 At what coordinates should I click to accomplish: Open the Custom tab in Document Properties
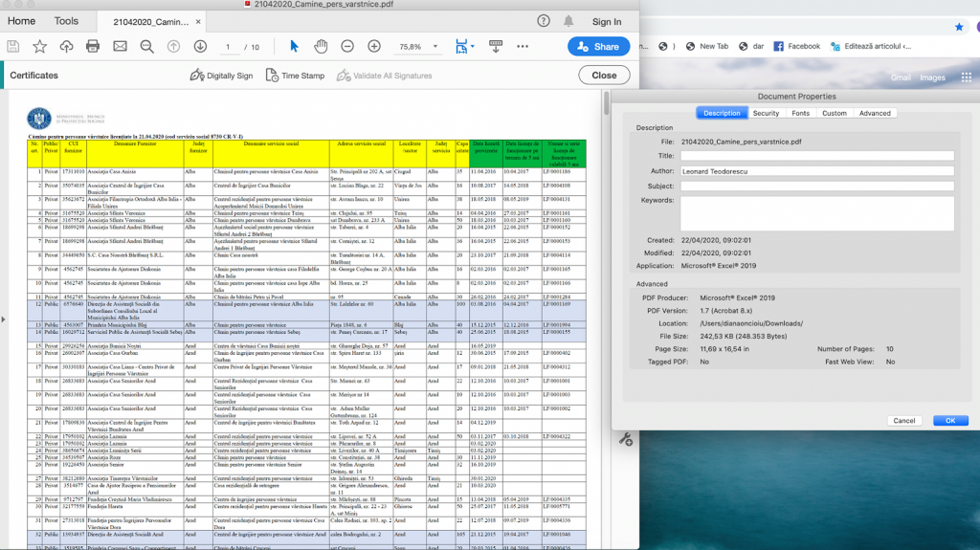(x=835, y=113)
